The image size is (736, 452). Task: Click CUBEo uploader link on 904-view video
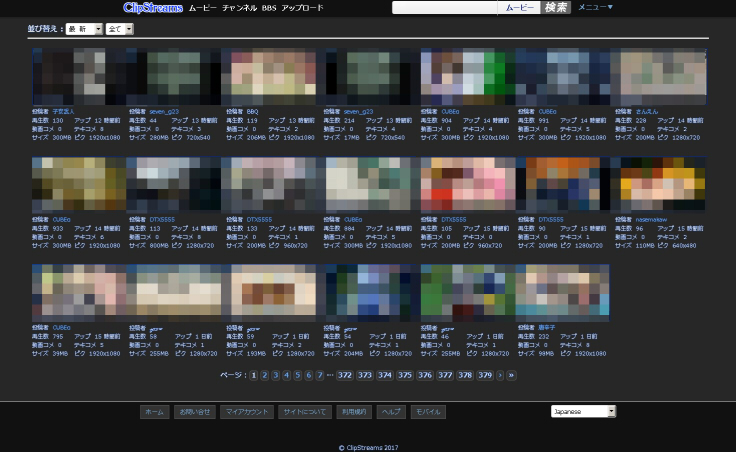tap(450, 112)
